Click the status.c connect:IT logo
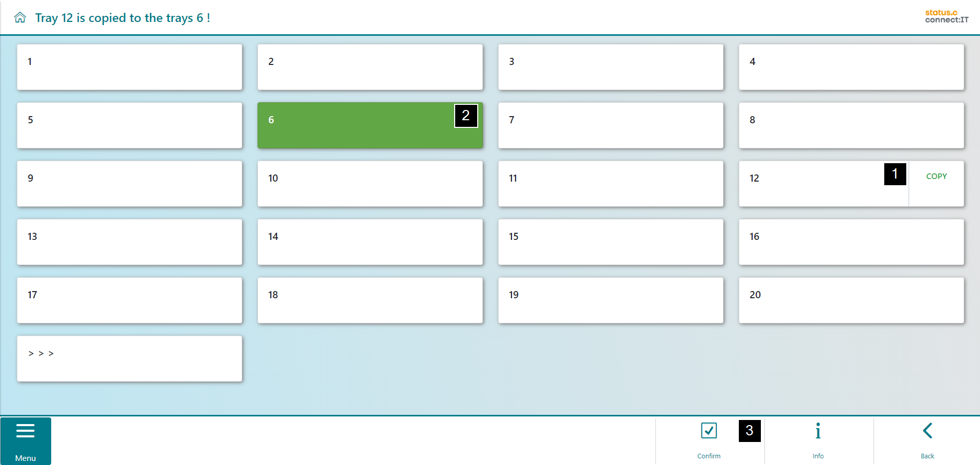The height and width of the screenshot is (465, 980). tap(946, 16)
